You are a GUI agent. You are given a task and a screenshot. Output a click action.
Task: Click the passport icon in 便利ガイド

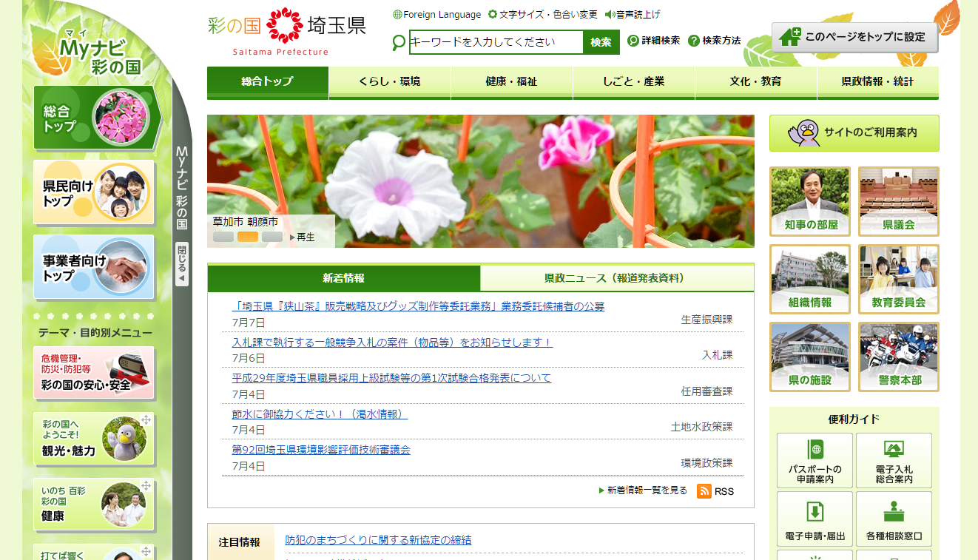coord(815,450)
